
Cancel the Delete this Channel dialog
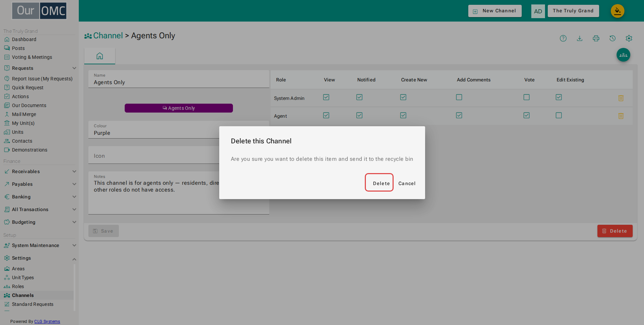[407, 183]
